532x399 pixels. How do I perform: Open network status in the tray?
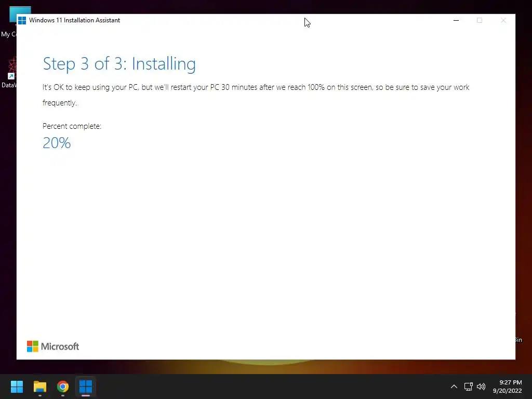click(x=469, y=387)
